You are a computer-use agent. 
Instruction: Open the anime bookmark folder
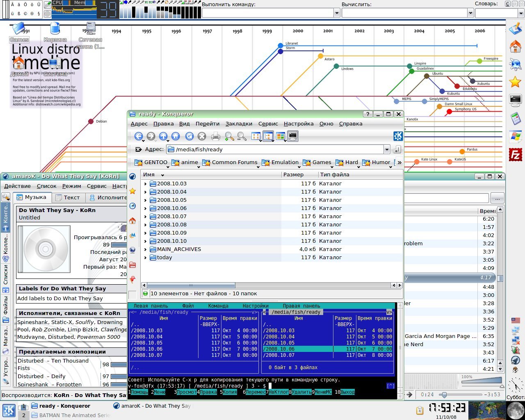(x=185, y=162)
